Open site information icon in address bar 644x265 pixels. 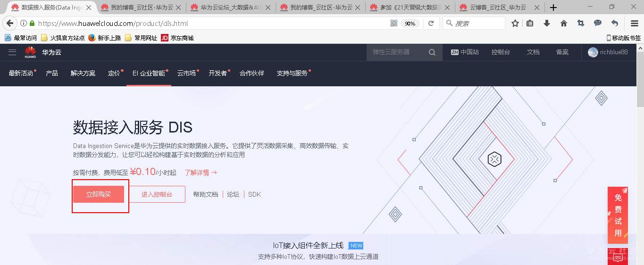[x=24, y=23]
